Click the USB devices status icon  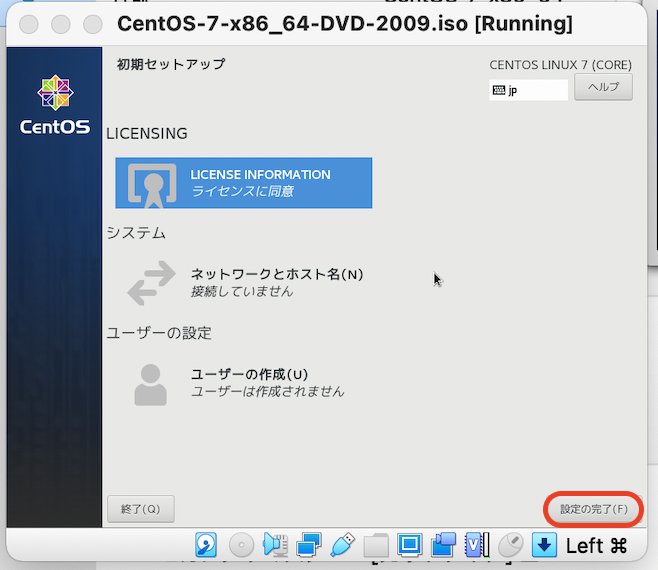342,545
